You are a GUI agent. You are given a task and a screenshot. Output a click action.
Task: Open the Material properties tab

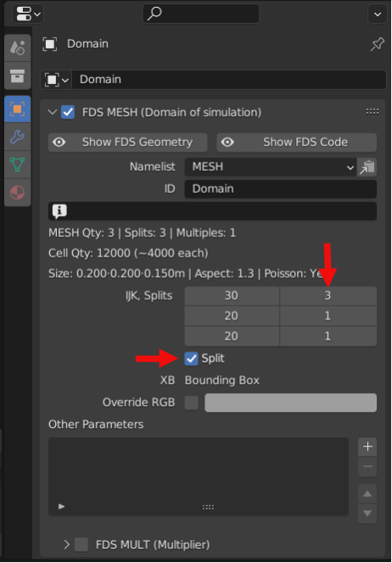[17, 193]
